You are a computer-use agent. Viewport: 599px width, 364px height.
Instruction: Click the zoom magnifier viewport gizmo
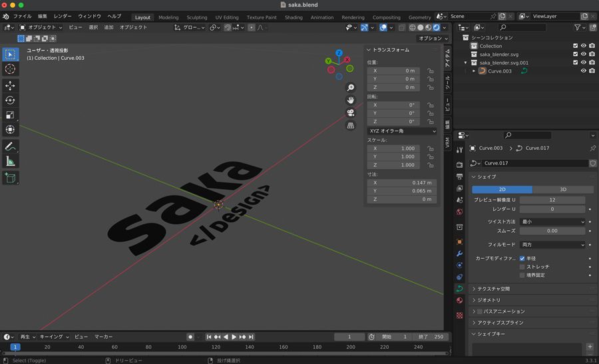click(x=351, y=88)
